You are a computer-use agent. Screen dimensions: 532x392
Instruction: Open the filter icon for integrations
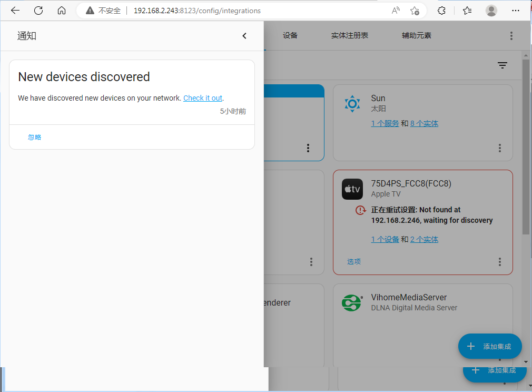pyautogui.click(x=503, y=65)
